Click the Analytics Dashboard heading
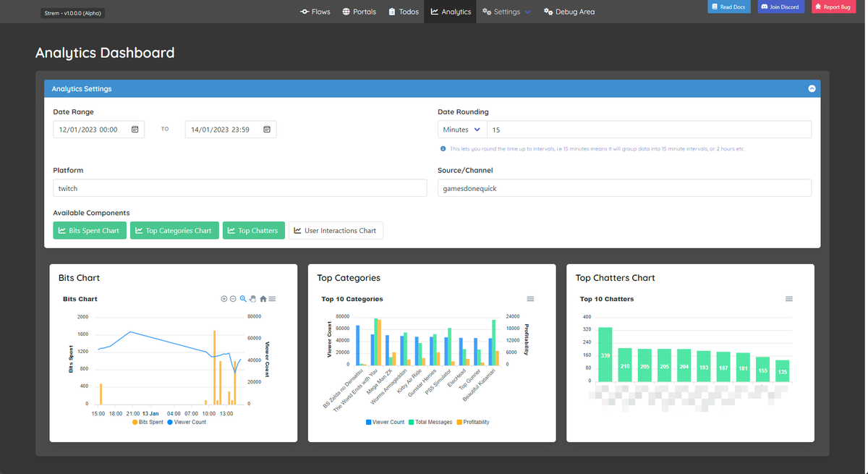Screen dimensions: 868x474 [105, 53]
